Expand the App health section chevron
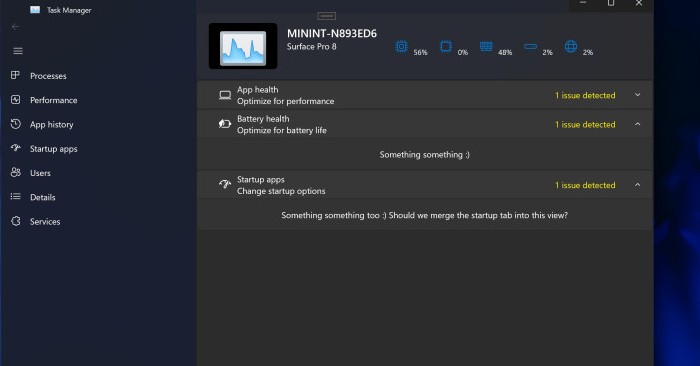 [638, 95]
